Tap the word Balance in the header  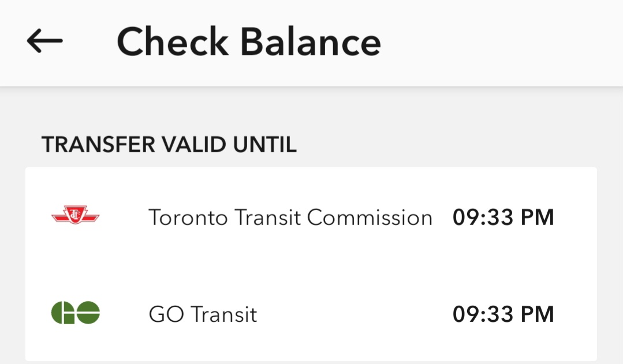[311, 42]
